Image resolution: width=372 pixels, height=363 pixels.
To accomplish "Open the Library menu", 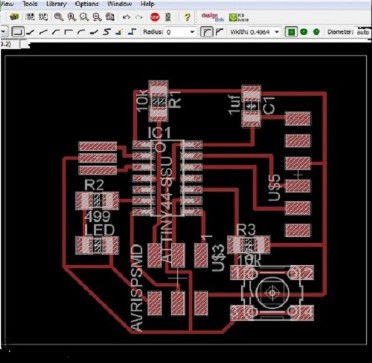I will pyautogui.click(x=56, y=4).
